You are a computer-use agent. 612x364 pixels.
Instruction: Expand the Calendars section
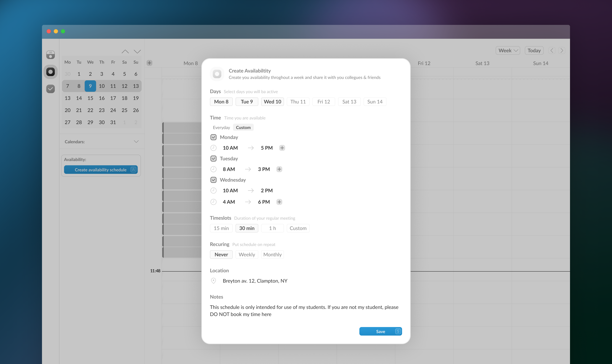136,141
